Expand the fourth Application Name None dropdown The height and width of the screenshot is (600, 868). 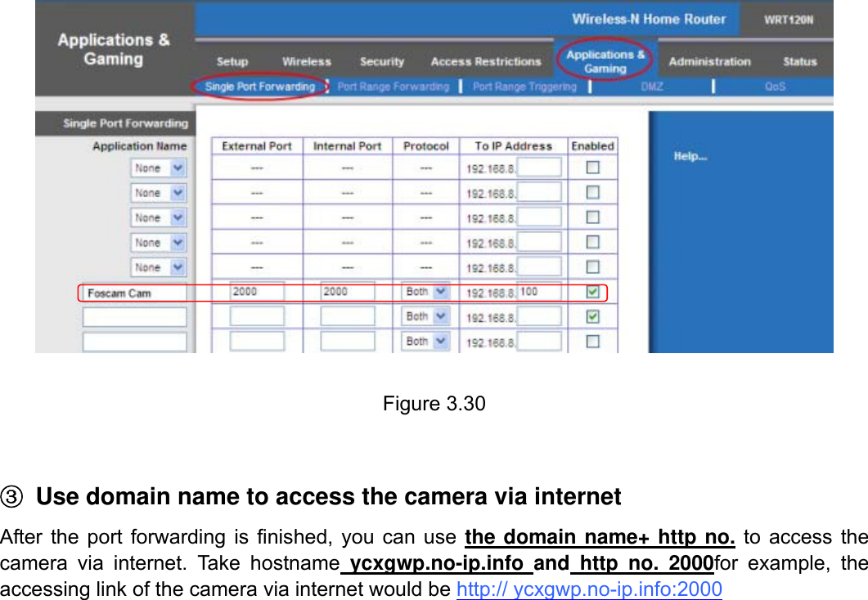tap(159, 243)
